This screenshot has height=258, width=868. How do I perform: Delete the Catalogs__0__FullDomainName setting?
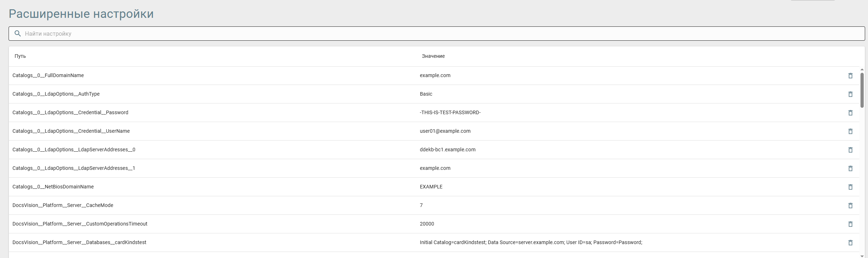pos(850,76)
